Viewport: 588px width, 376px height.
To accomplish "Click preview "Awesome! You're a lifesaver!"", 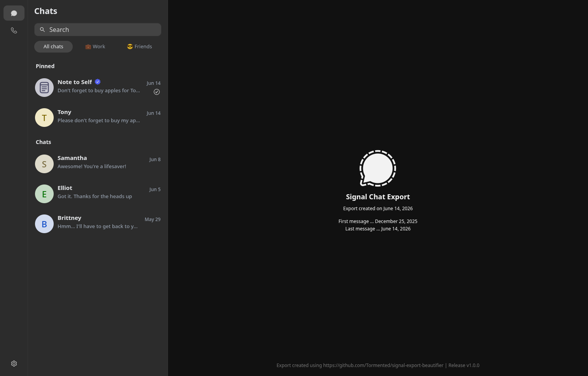I will 92,166.
